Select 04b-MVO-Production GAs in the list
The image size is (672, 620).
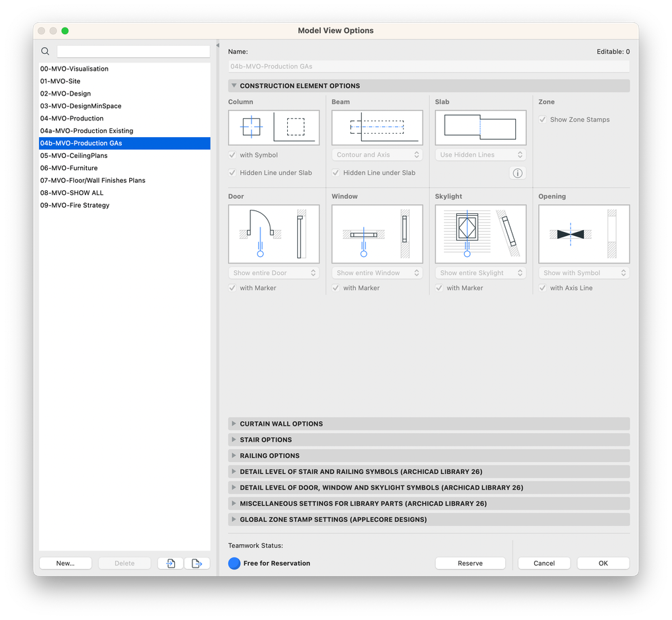click(124, 143)
